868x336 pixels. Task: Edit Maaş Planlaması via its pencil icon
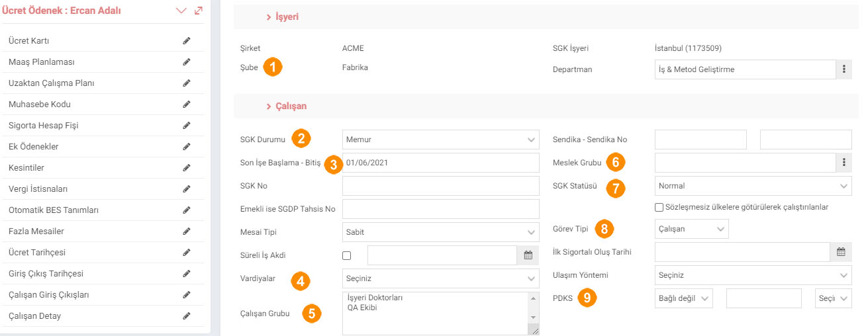point(187,62)
